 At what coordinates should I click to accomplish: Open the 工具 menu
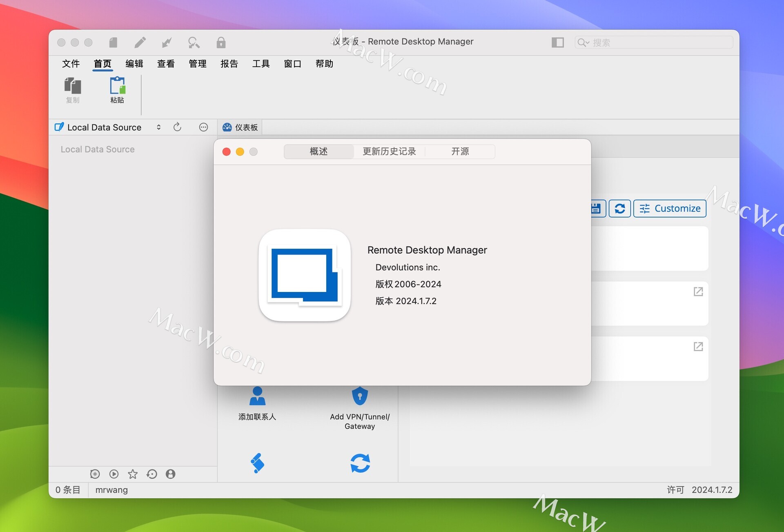pos(261,64)
